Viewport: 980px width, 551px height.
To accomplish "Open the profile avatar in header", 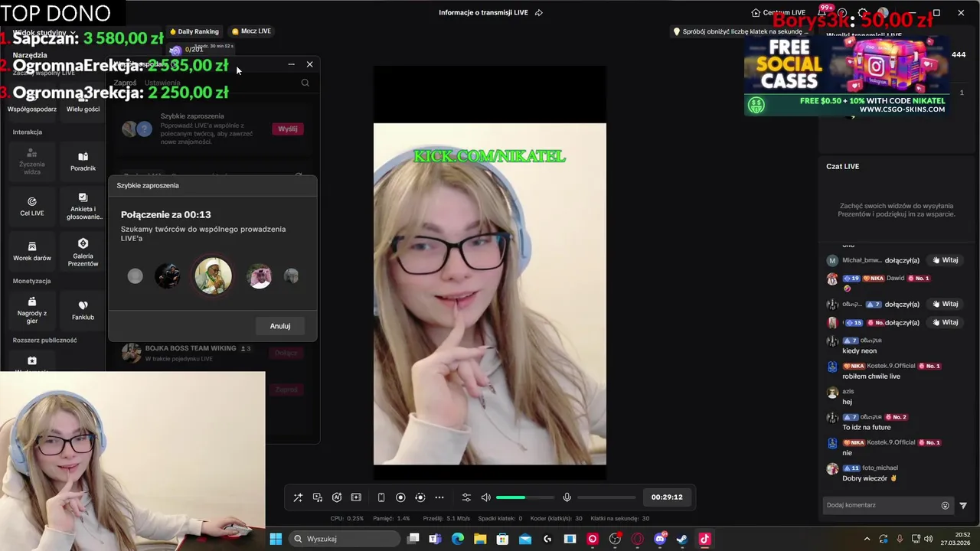I will click(883, 13).
